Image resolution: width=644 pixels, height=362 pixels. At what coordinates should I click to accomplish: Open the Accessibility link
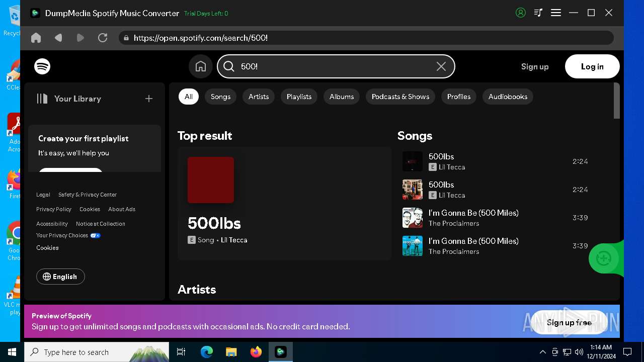pyautogui.click(x=52, y=224)
